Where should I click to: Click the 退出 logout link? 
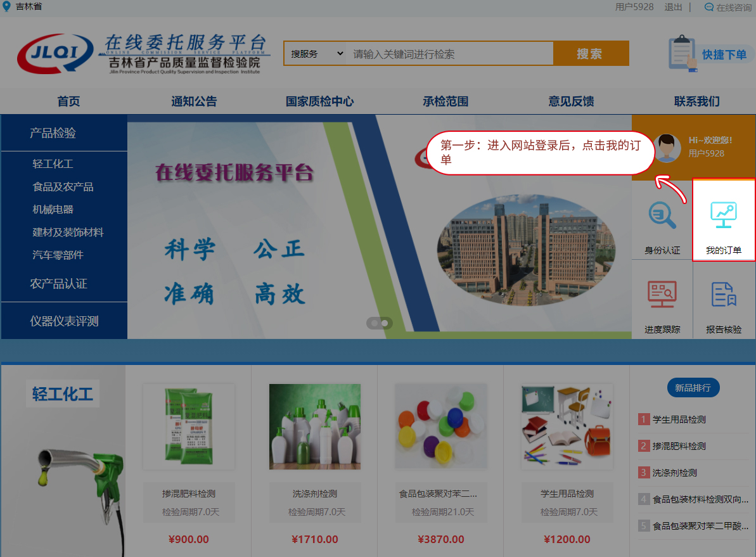(673, 8)
